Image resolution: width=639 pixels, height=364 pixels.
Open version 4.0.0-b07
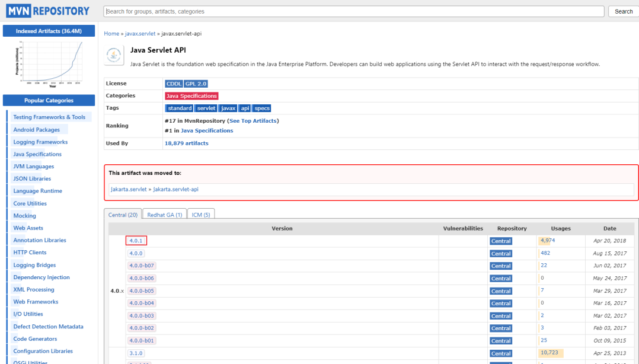click(x=142, y=266)
